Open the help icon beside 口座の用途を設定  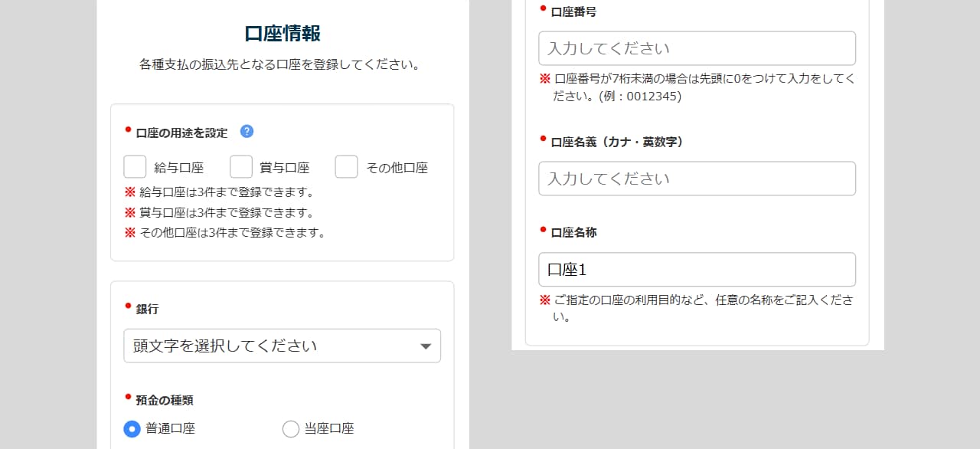click(x=247, y=131)
